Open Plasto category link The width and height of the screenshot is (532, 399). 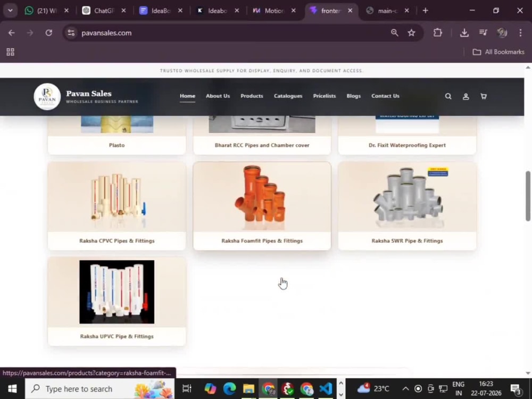(117, 145)
